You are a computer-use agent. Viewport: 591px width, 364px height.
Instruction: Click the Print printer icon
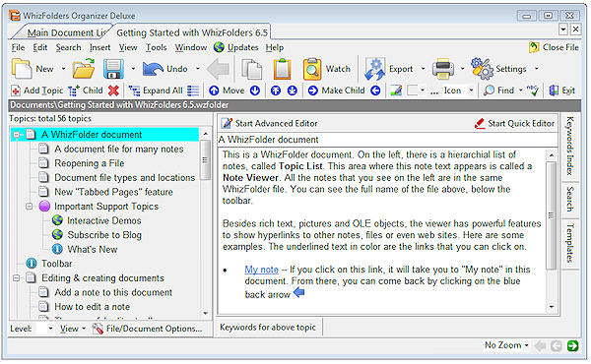[x=443, y=69]
